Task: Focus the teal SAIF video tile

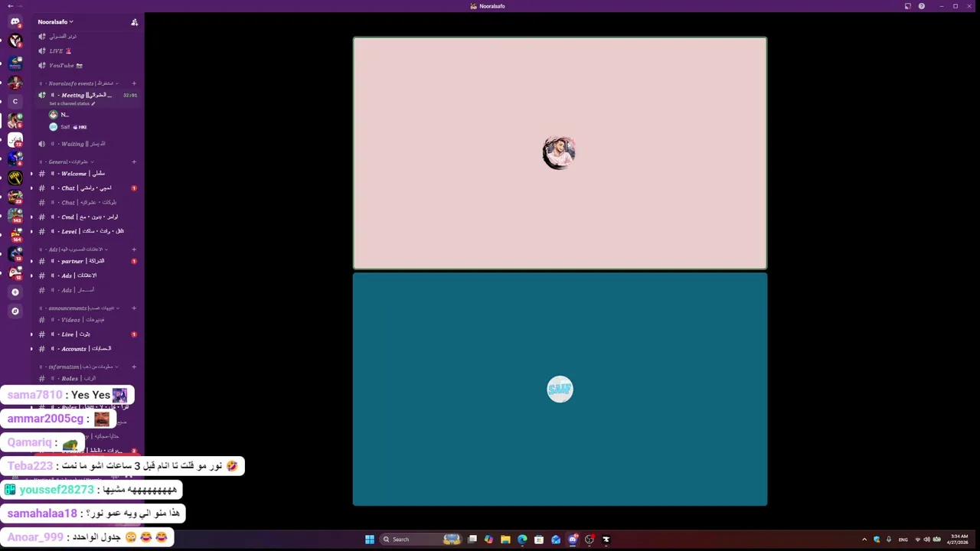Action: tap(560, 390)
